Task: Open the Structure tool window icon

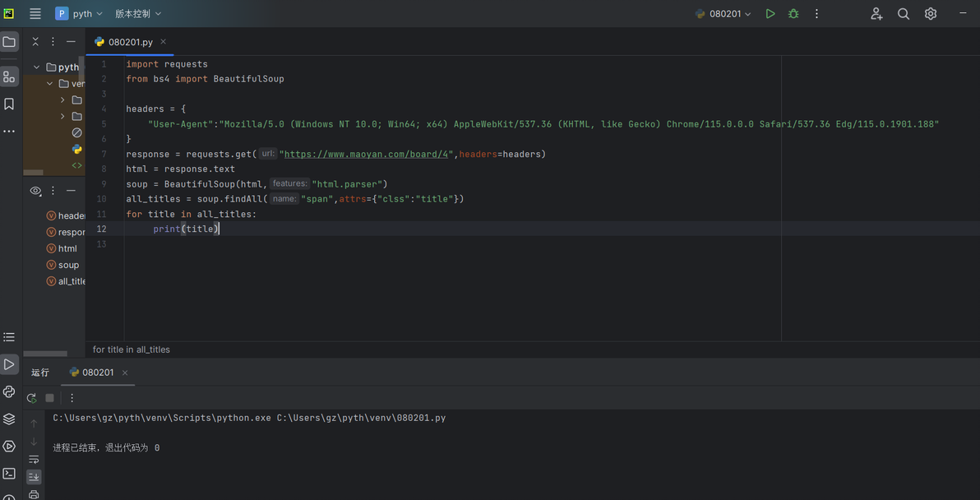Action: coord(9,76)
